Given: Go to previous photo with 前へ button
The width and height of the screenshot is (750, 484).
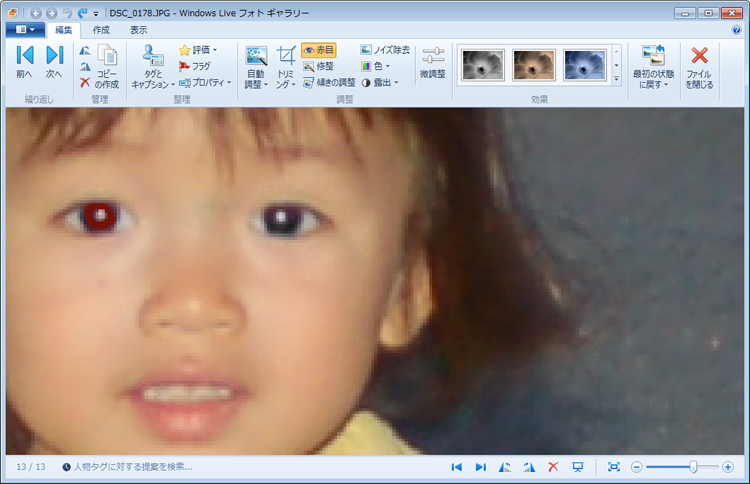Looking at the screenshot, I should pos(24,62).
